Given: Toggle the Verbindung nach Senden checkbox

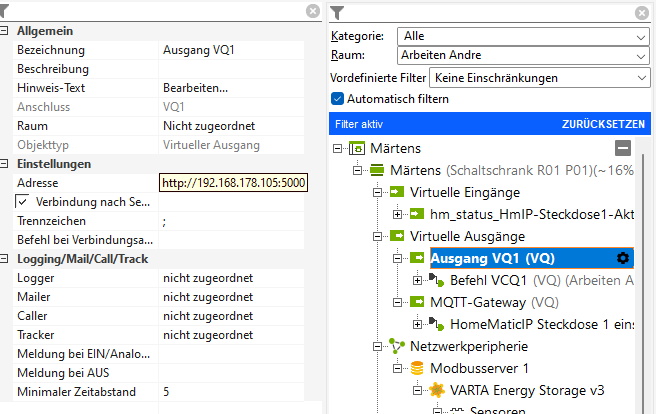Looking at the screenshot, I should 22,202.
